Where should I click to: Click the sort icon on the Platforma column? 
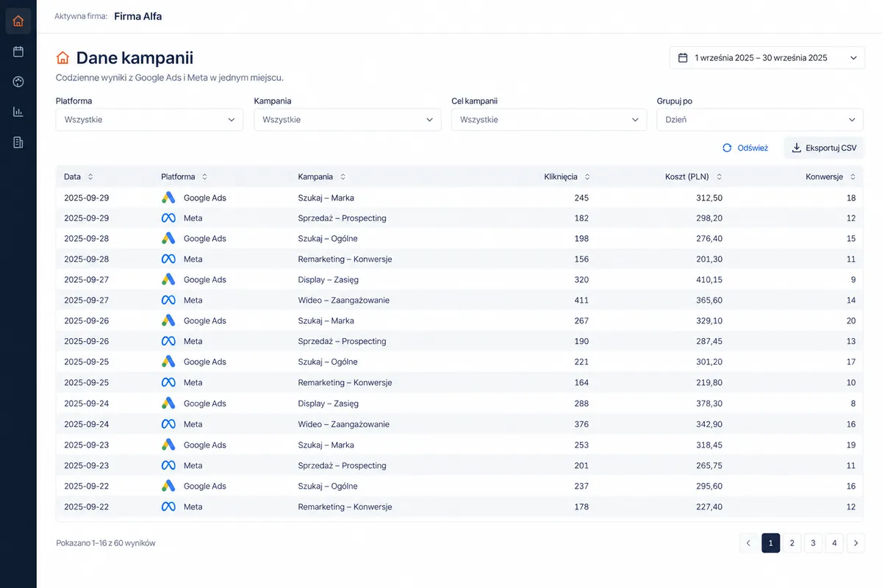(205, 176)
